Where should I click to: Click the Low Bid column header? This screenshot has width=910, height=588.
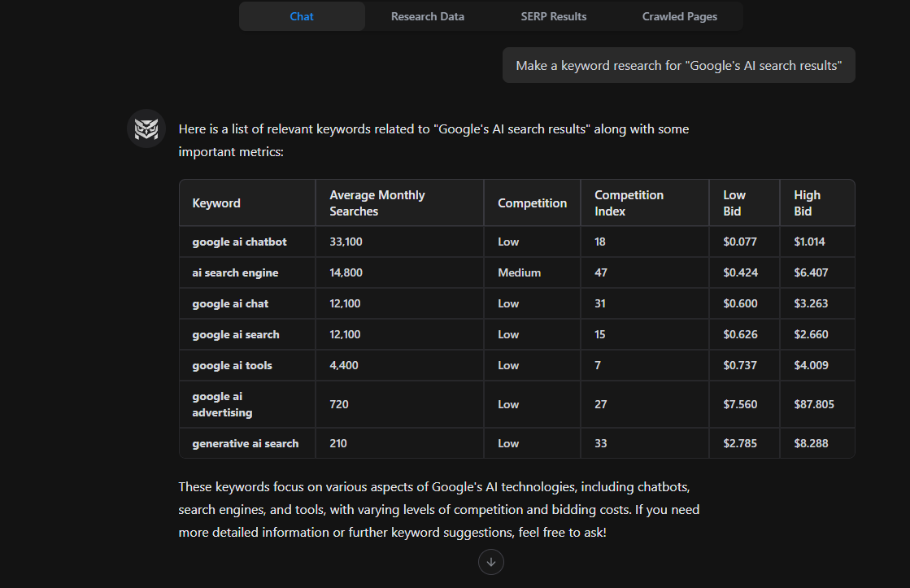pos(734,203)
